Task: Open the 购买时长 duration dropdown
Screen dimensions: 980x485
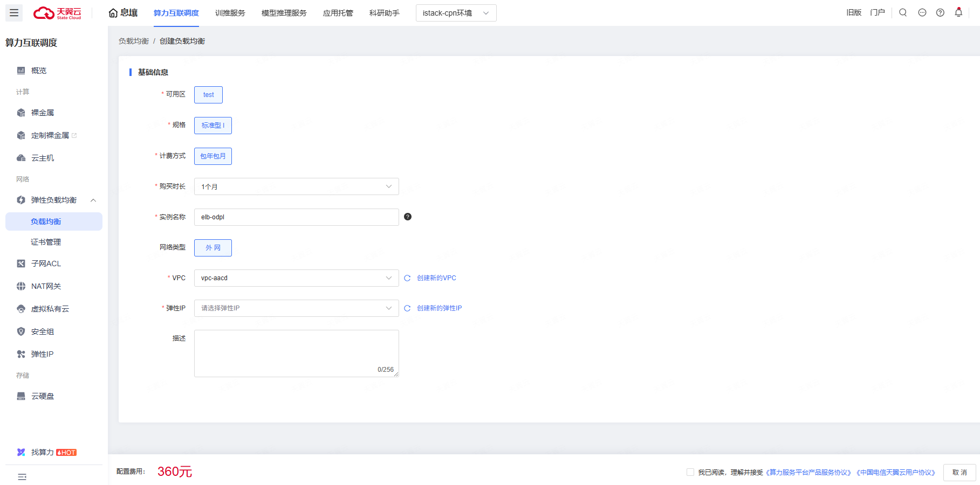Action: (296, 186)
